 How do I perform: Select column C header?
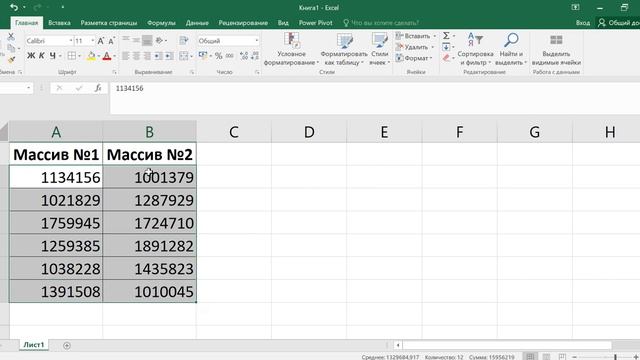pos(234,132)
